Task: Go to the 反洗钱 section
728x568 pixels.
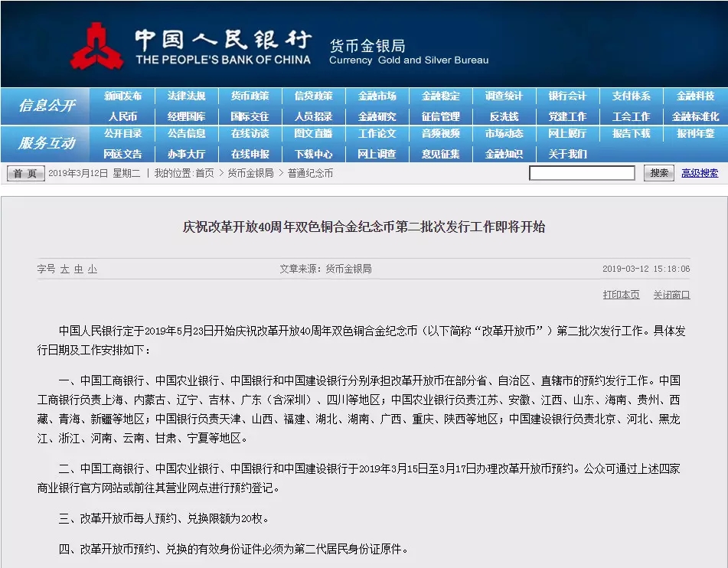Action: click(504, 116)
